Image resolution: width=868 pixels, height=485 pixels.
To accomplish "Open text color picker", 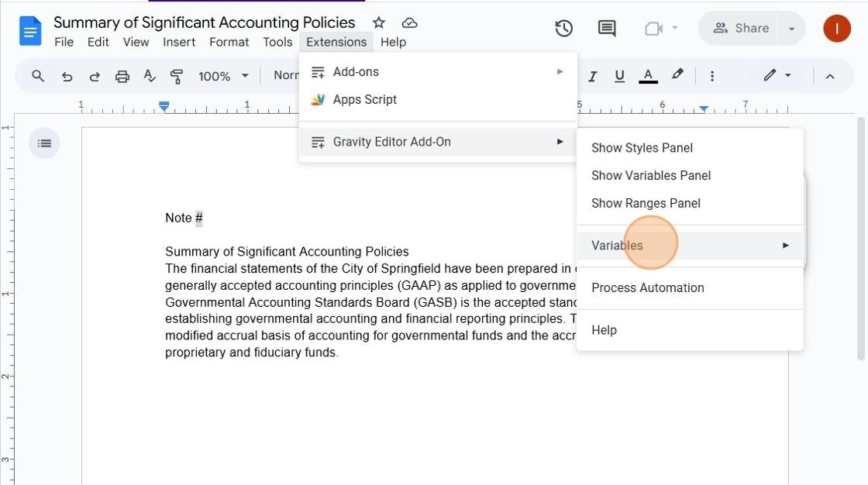I will click(648, 76).
